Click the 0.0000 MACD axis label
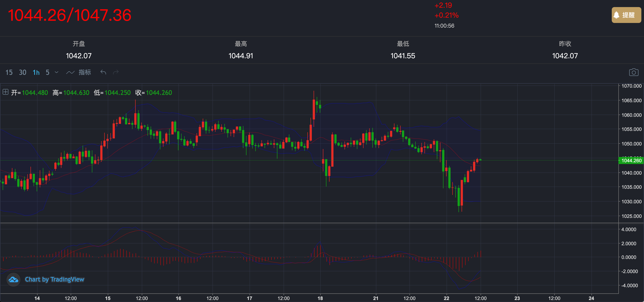The height and width of the screenshot is (302, 644). pyautogui.click(x=629, y=257)
